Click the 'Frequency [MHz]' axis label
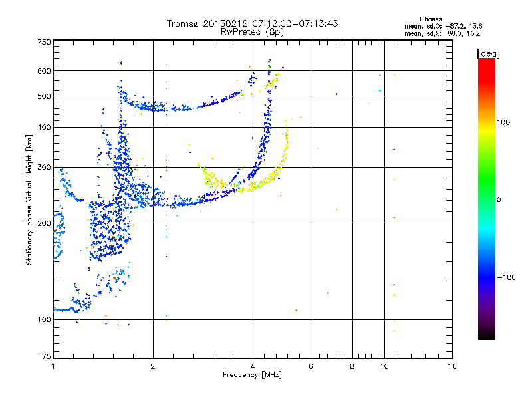The image size is (532, 399). click(x=252, y=375)
